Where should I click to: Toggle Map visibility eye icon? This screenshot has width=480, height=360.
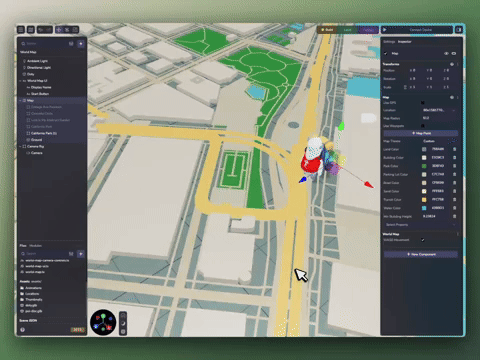point(446,53)
